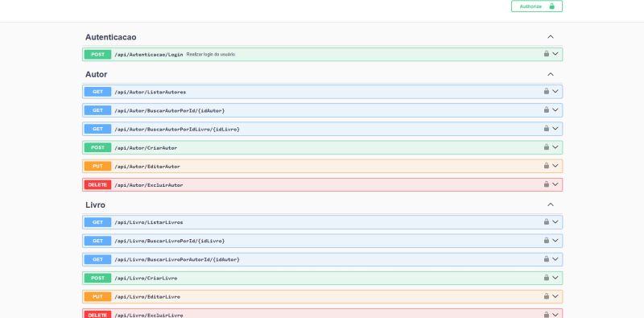Click the /api/Livro/CriarLivro path
Image resolution: width=644 pixels, height=318 pixels.
146,278
